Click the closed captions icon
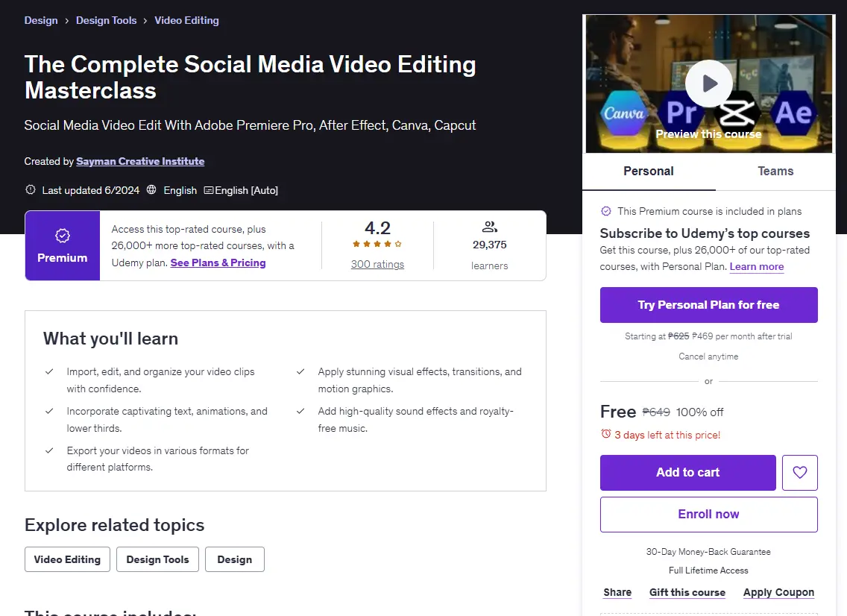 (x=208, y=190)
